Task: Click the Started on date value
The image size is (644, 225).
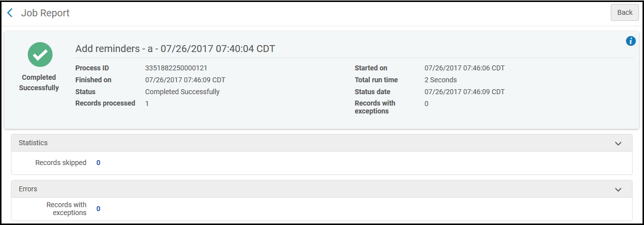Action: tap(465, 68)
